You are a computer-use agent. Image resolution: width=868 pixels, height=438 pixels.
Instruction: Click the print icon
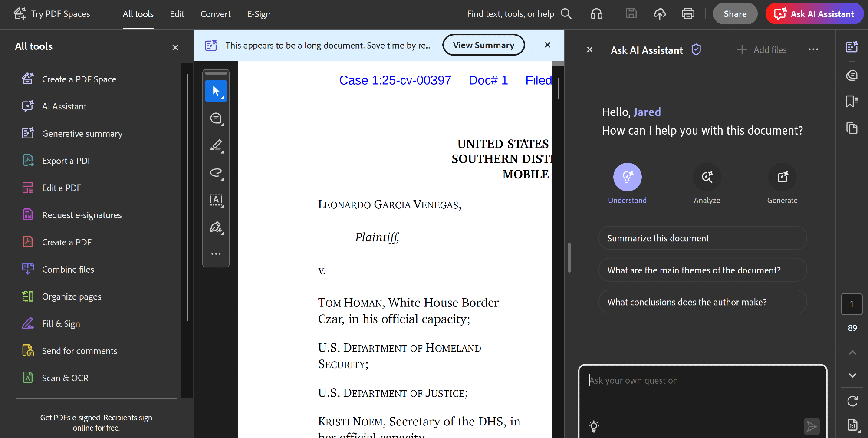pos(688,14)
